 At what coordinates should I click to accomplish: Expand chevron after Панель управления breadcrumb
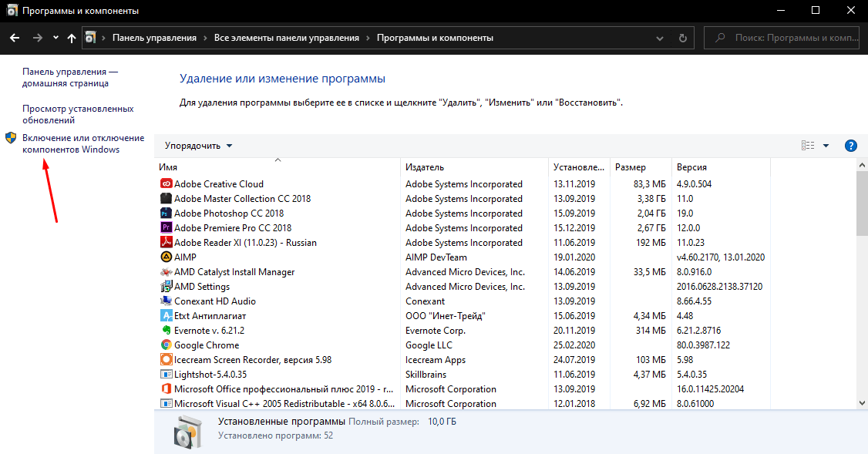pyautogui.click(x=205, y=38)
